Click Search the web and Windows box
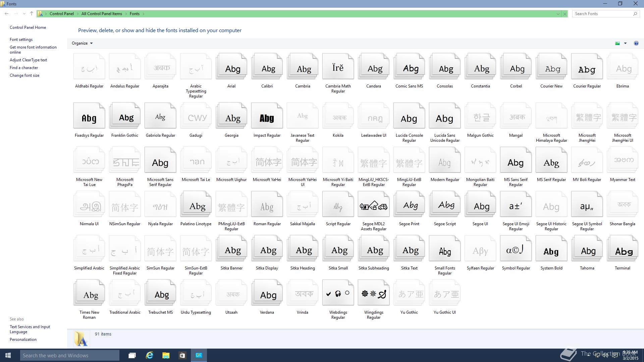 pos(69,355)
